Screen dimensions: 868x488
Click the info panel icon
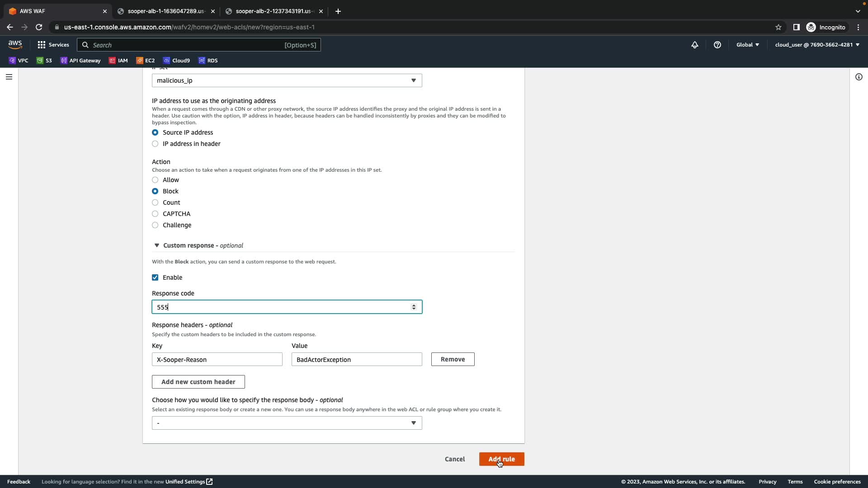(859, 77)
